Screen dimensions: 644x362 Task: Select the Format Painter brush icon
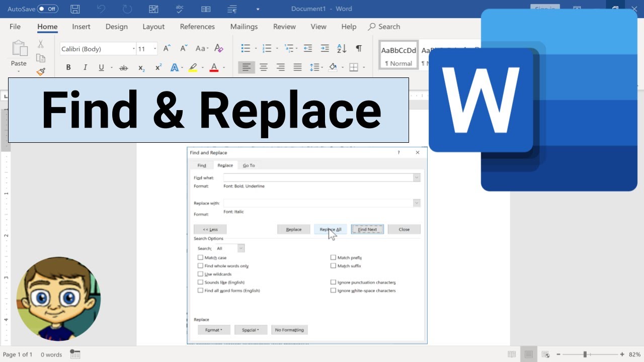pos(41,71)
